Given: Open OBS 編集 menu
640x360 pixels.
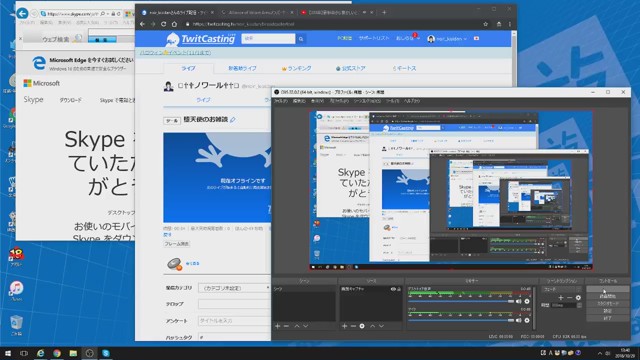Looking at the screenshot, I should 299,101.
